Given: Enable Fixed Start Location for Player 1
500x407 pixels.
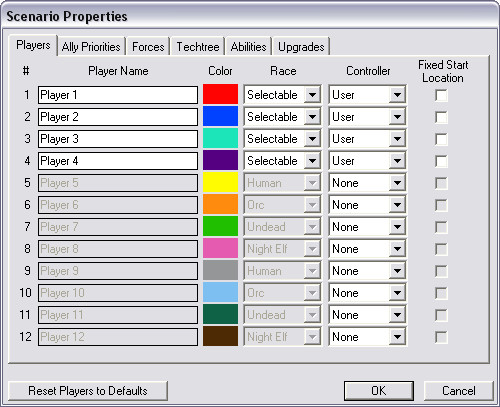Looking at the screenshot, I should (441, 95).
